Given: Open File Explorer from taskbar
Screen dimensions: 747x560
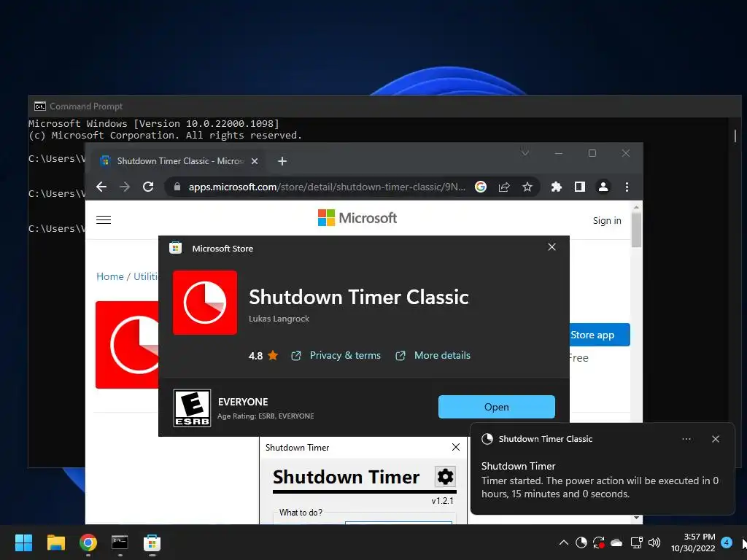Looking at the screenshot, I should [55, 542].
